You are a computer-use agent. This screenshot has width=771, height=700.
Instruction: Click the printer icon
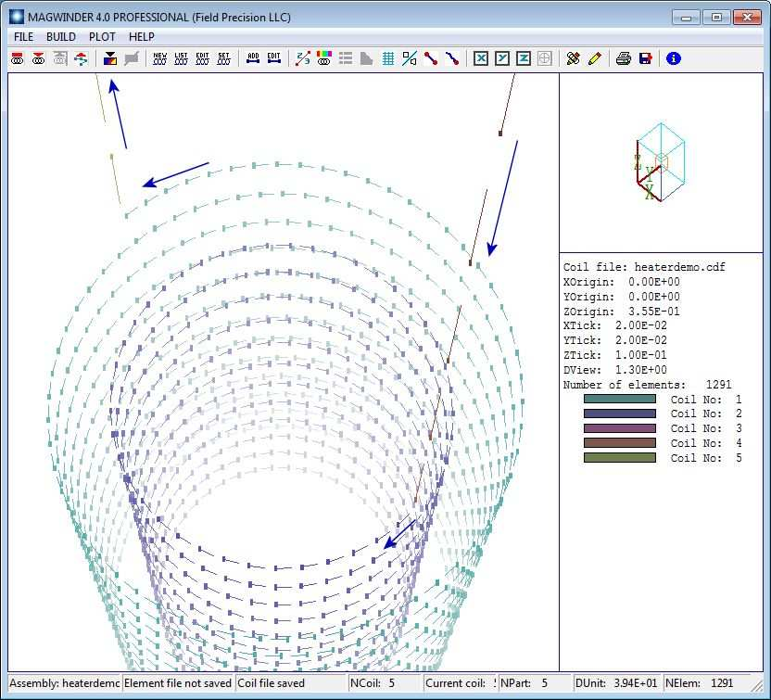(624, 58)
